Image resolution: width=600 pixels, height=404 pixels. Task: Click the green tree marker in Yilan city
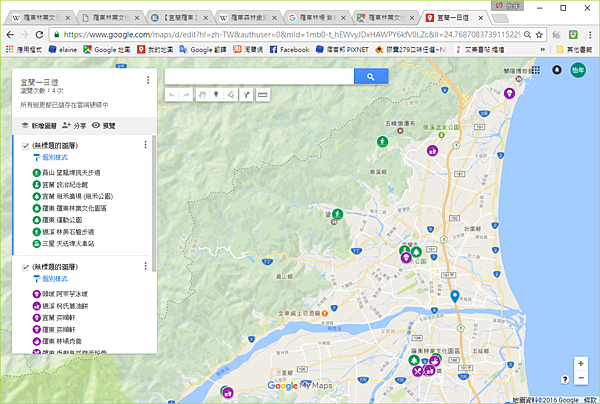pos(416,252)
